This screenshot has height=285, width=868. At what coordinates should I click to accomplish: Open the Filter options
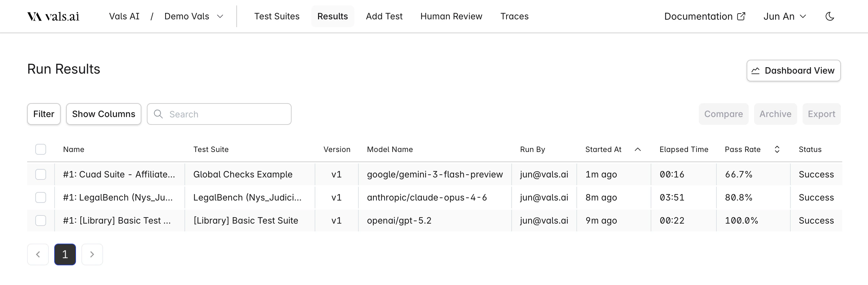click(44, 114)
